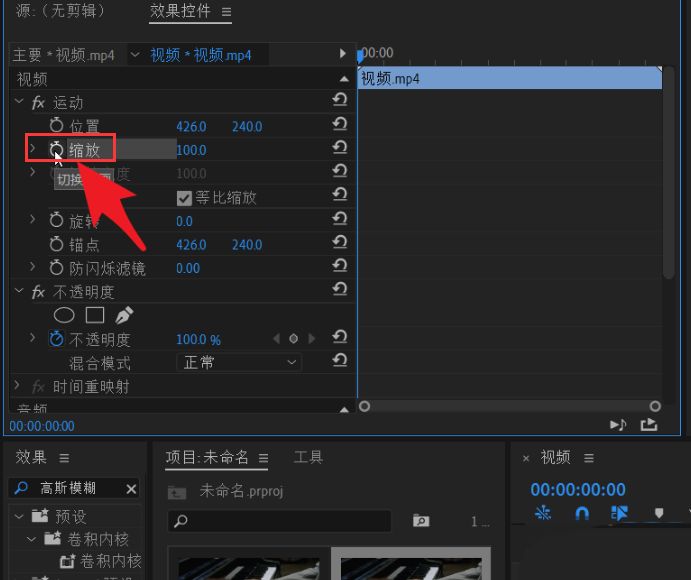Uncheck the uniform scale (等比缩放) checkbox
This screenshot has height=580, width=691.
tap(184, 198)
